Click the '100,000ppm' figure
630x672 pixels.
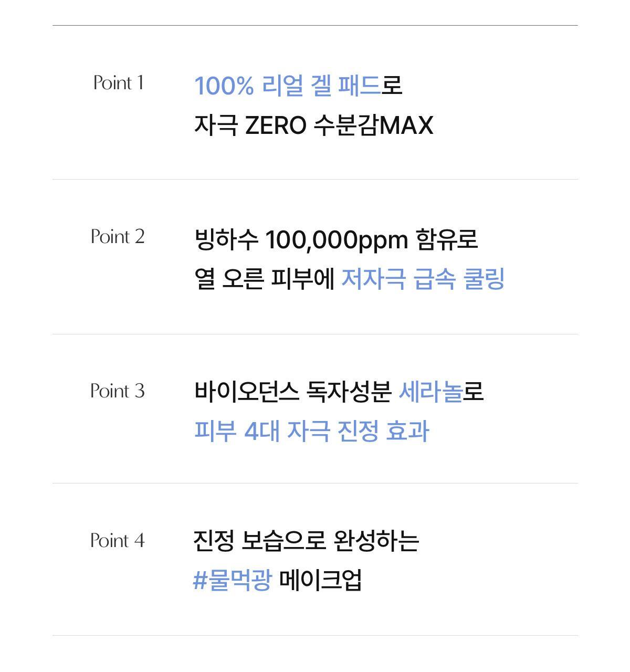tap(337, 240)
